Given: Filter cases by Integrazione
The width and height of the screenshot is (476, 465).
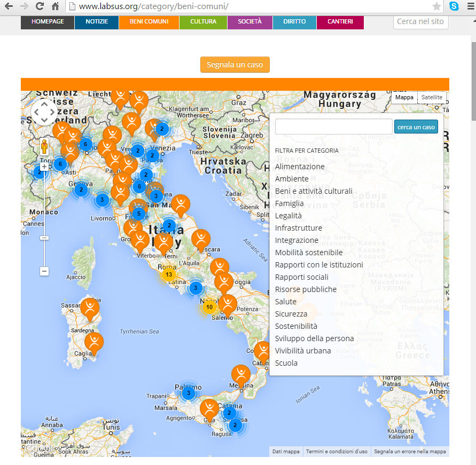Looking at the screenshot, I should 296,240.
